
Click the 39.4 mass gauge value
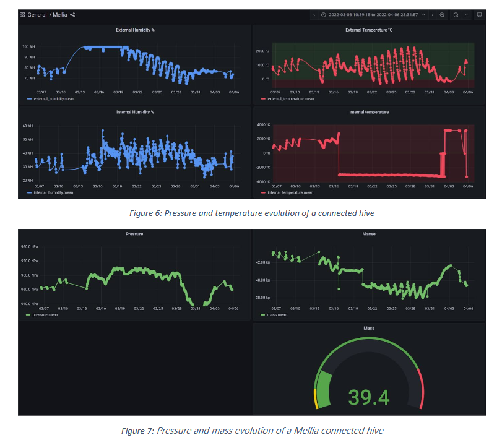[x=369, y=397]
